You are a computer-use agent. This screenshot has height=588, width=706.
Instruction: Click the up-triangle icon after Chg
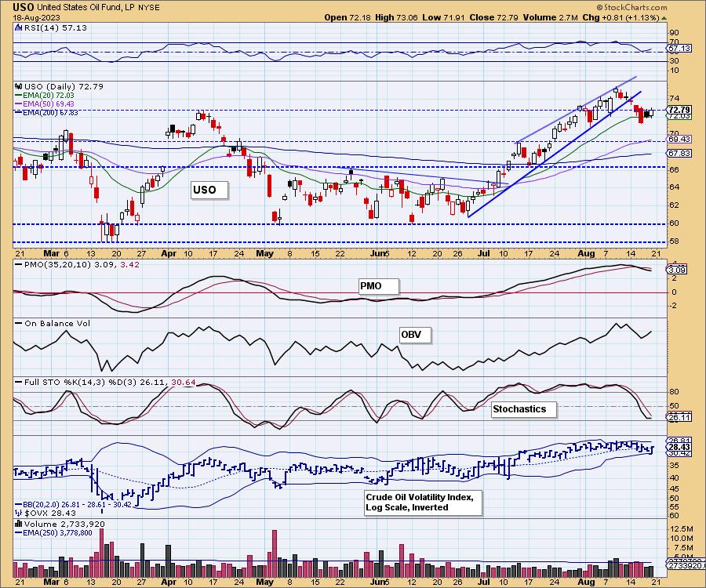point(664,18)
